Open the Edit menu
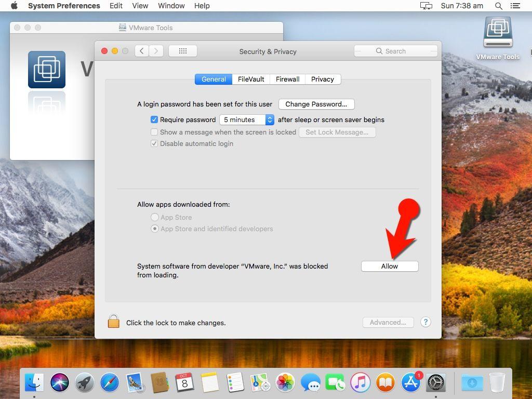Screen dimensions: 532x399 [x=116, y=6]
